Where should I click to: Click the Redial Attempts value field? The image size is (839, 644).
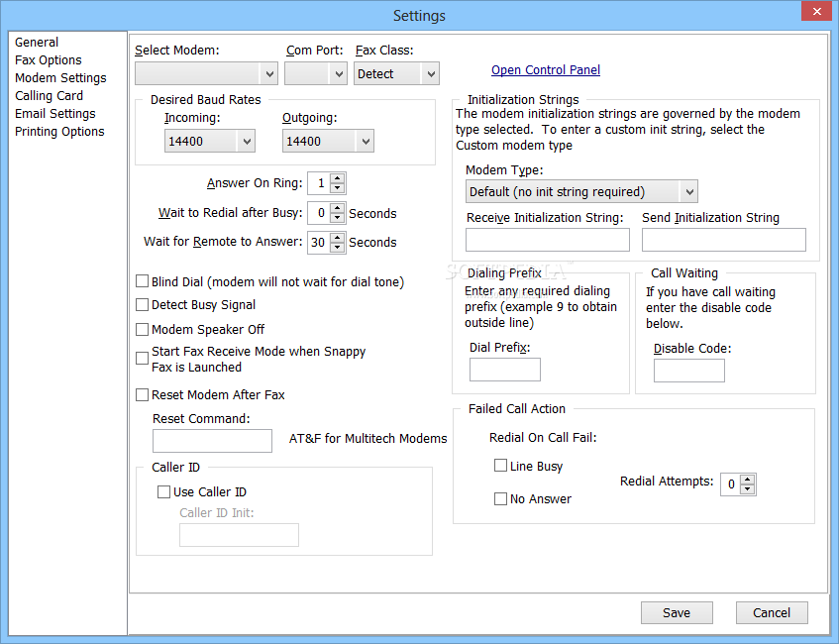click(x=730, y=484)
